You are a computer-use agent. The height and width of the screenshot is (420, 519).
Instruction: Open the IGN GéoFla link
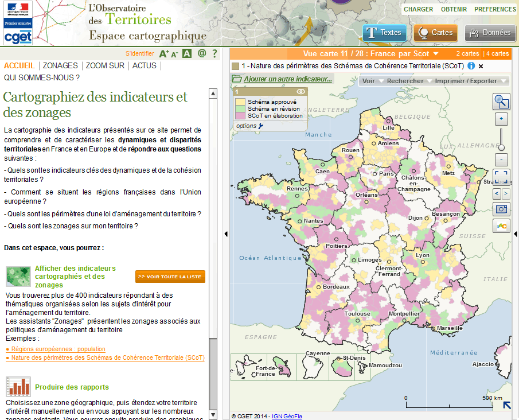coord(287,417)
